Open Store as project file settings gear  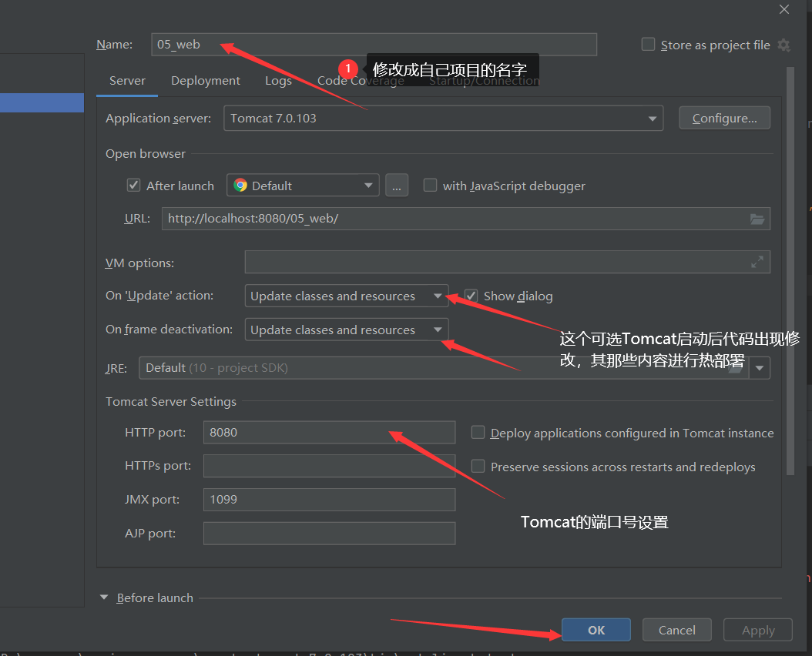[784, 45]
